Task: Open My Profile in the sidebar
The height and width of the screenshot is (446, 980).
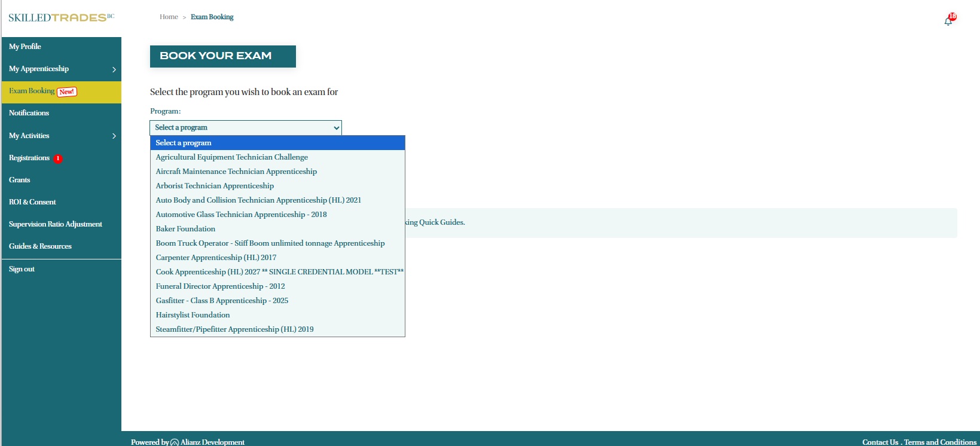Action: click(x=25, y=47)
